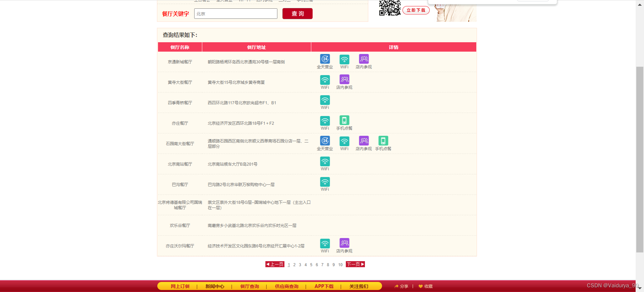644x292 pixels.
Task: Click 餐厅名称 column header
Action: pos(180,47)
